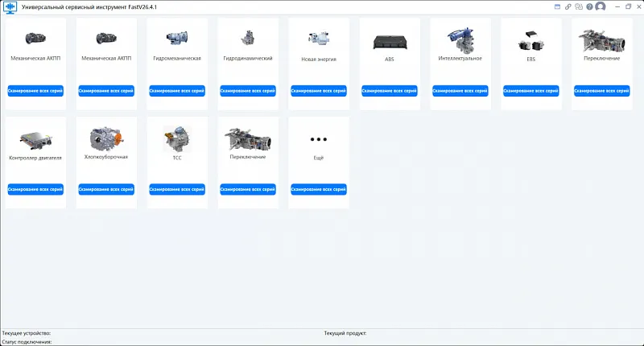This screenshot has height=346, width=644.
Task: Open the Контроллер двигателя unit image
Action: click(x=35, y=141)
